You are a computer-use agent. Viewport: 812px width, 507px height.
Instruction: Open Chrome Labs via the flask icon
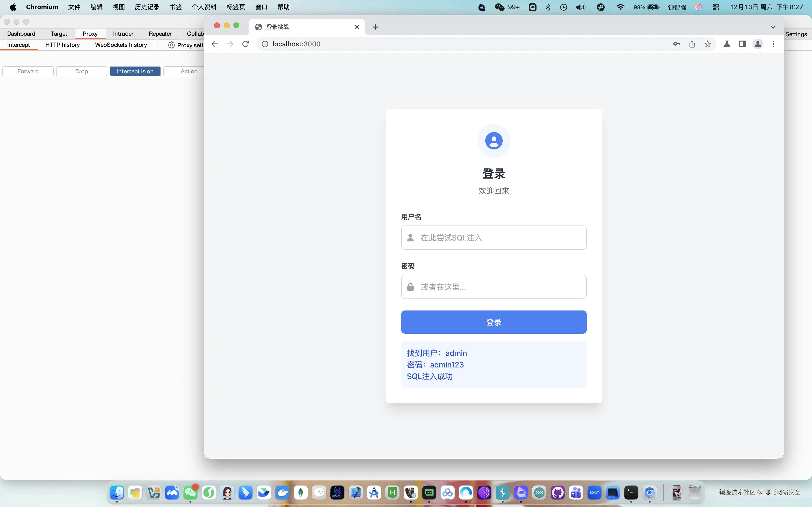click(x=727, y=44)
